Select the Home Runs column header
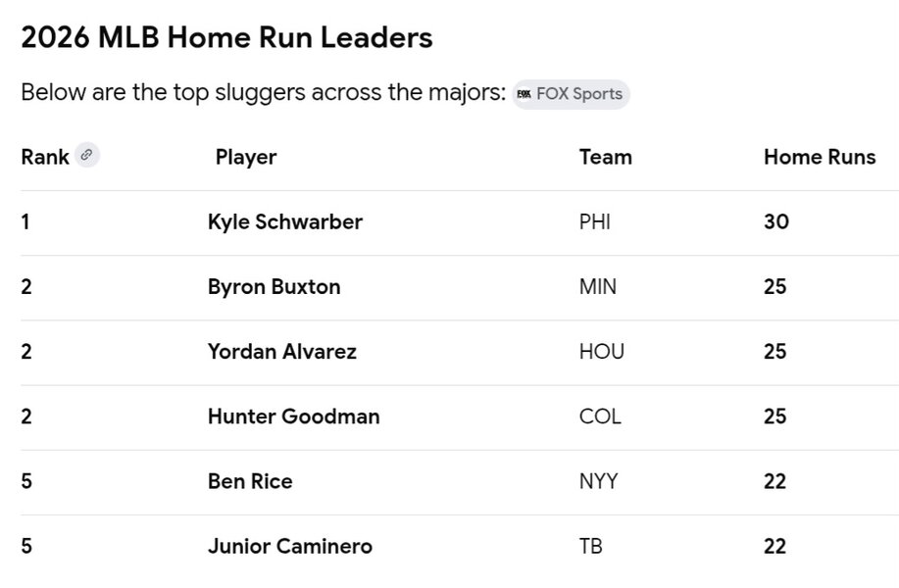This screenshot has height=588, width=899. pyautogui.click(x=820, y=157)
